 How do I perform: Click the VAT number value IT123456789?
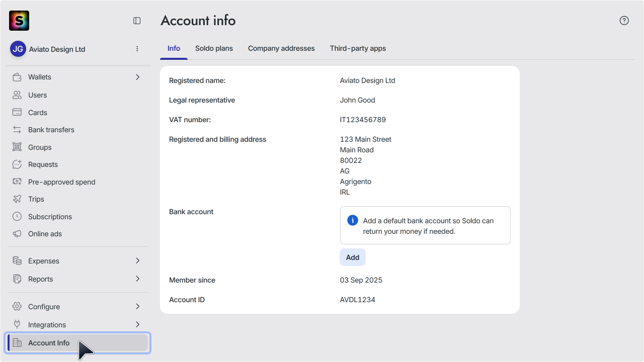coord(363,120)
